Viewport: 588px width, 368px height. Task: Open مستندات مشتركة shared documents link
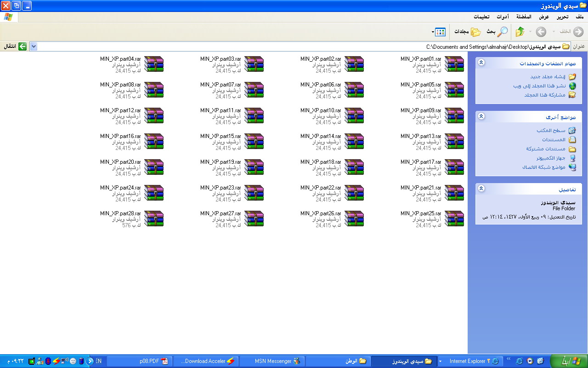pos(546,149)
